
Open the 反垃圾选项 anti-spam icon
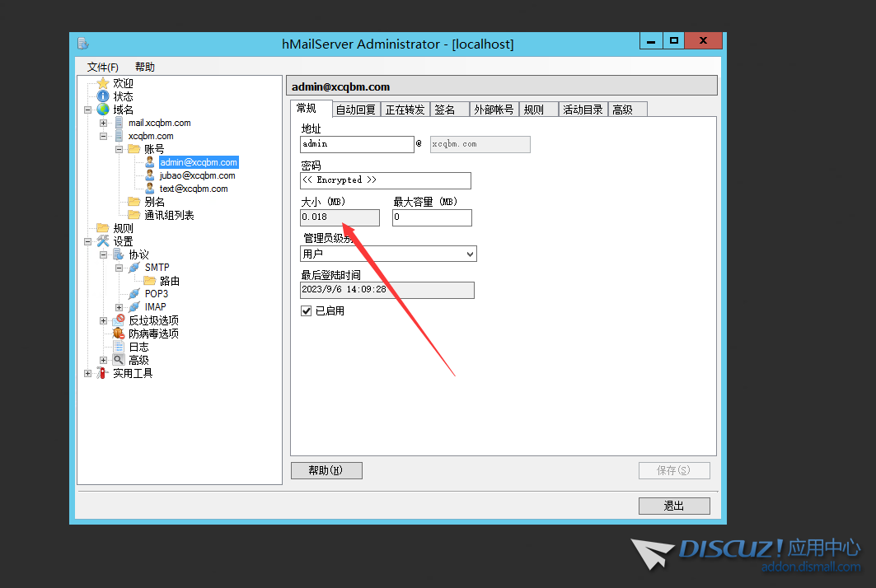pyautogui.click(x=119, y=320)
